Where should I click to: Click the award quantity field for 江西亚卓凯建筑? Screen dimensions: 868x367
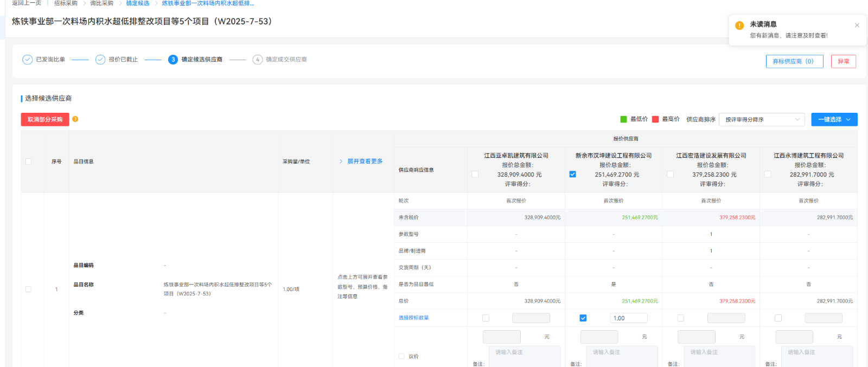click(x=531, y=318)
